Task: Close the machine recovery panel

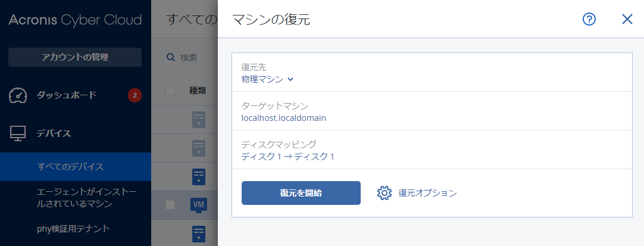Action: (x=627, y=20)
